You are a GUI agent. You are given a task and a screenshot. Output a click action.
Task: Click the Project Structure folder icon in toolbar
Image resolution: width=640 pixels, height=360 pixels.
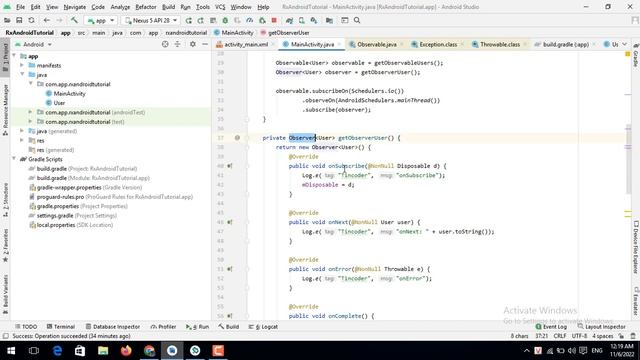(x=329, y=20)
